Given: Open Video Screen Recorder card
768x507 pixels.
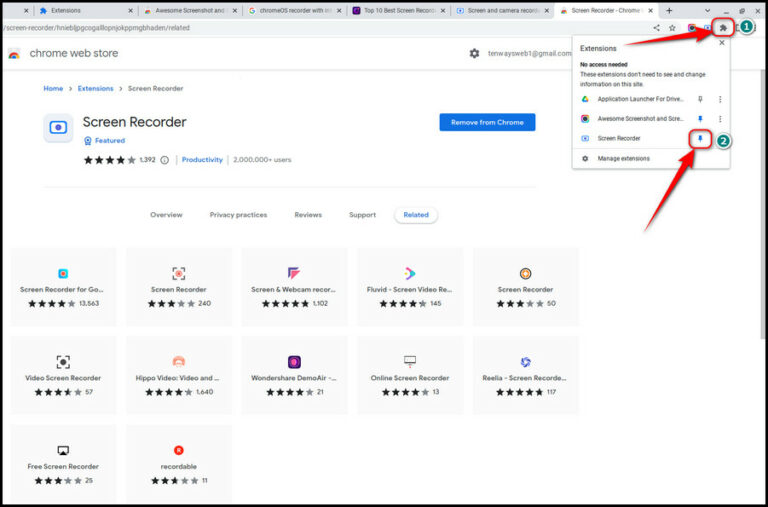Looking at the screenshot, I should coord(63,375).
